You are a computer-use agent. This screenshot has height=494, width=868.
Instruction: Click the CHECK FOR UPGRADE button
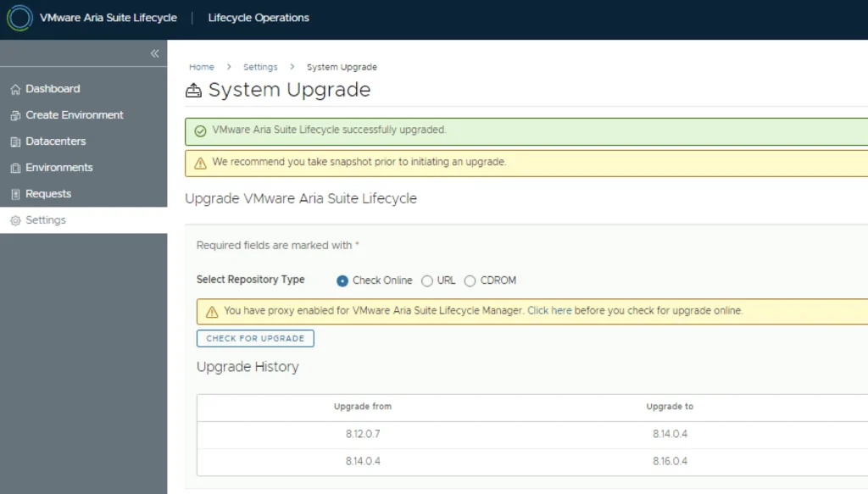click(x=255, y=339)
